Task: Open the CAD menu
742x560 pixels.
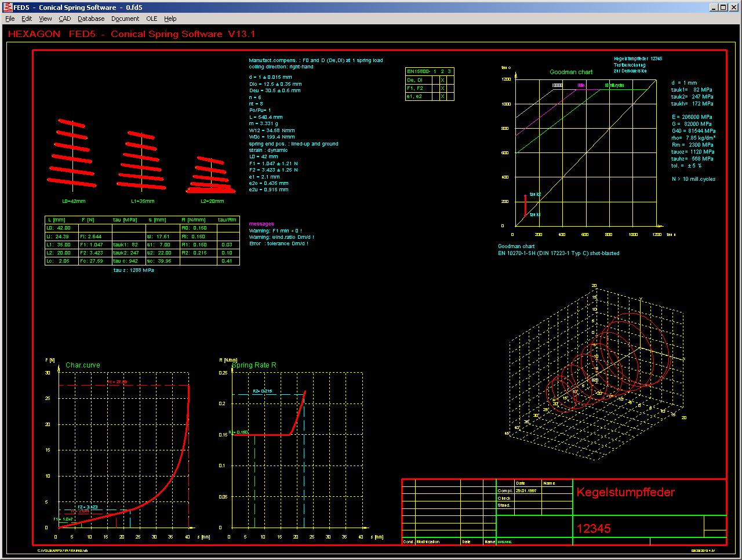Action: click(65, 19)
